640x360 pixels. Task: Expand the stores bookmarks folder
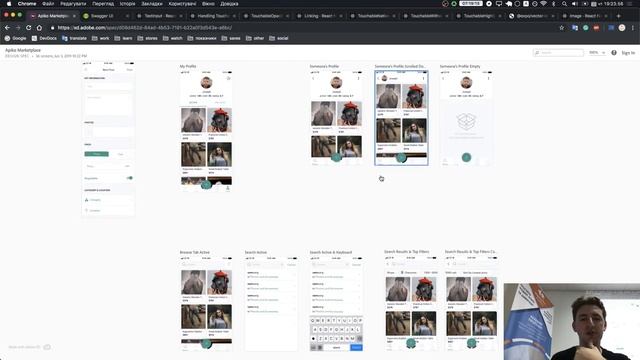[x=147, y=38]
